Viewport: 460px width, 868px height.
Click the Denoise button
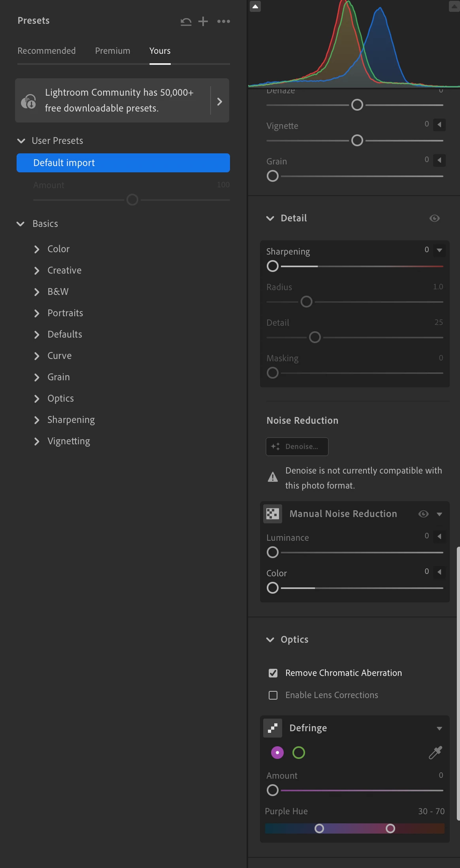point(297,447)
